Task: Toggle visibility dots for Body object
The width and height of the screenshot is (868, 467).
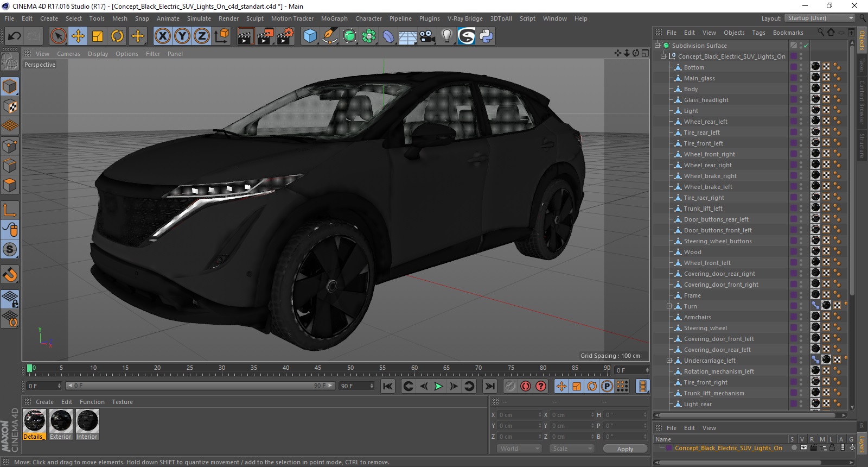Action: [x=801, y=89]
